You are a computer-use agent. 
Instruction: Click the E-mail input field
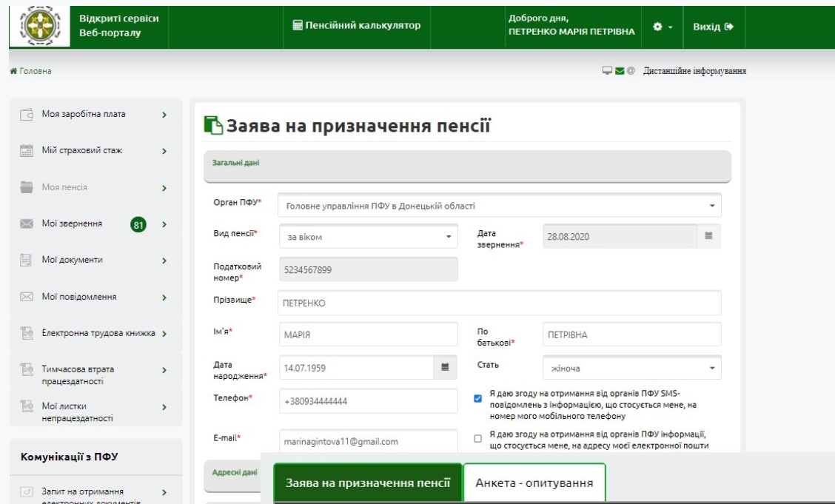pos(369,441)
